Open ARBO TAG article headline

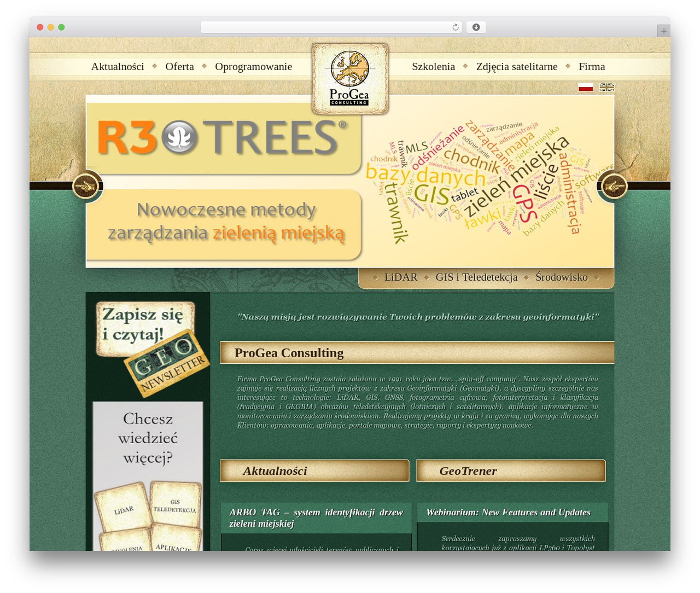click(316, 518)
